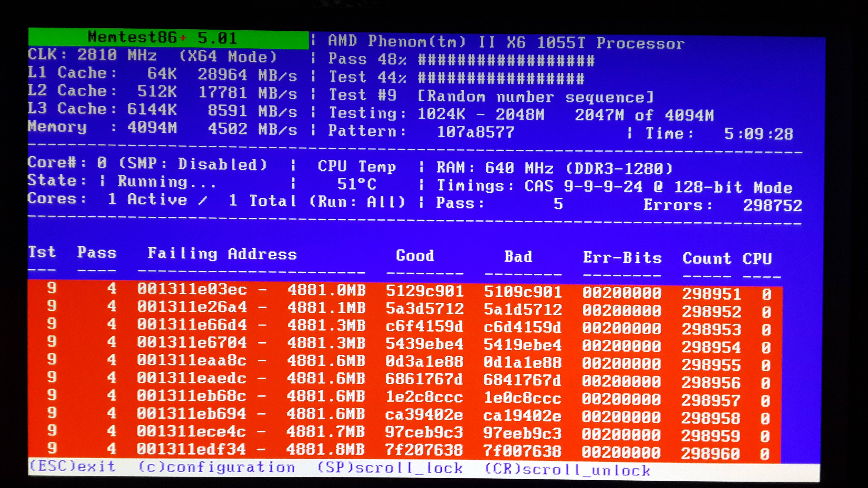Click the Count column header
The height and width of the screenshot is (488, 868).
707,259
